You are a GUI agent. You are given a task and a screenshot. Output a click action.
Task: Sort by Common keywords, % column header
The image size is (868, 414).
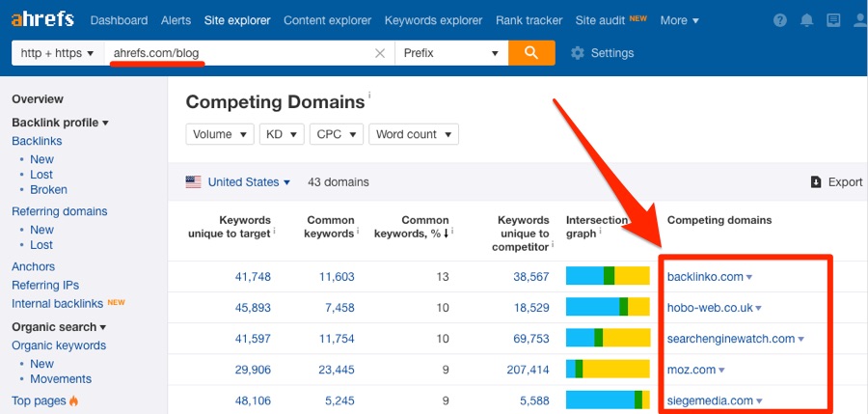(411, 227)
